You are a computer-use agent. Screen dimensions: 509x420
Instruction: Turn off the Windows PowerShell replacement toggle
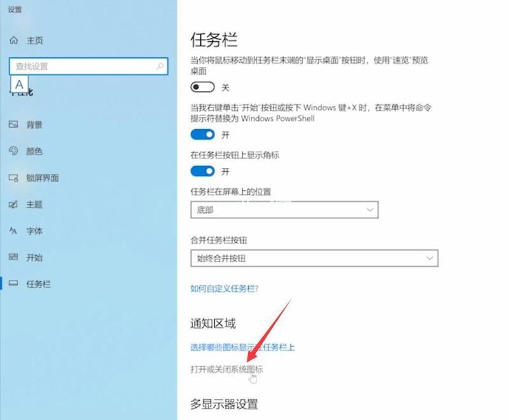coord(202,134)
